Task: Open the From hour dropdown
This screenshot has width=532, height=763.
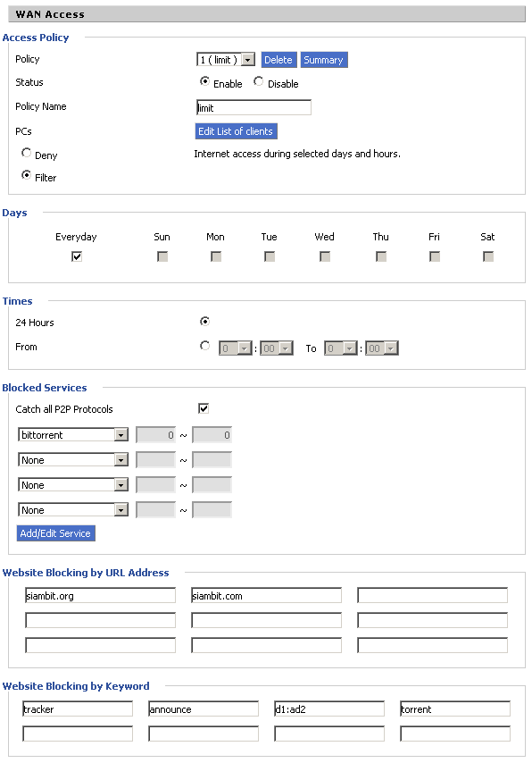Action: (236, 348)
